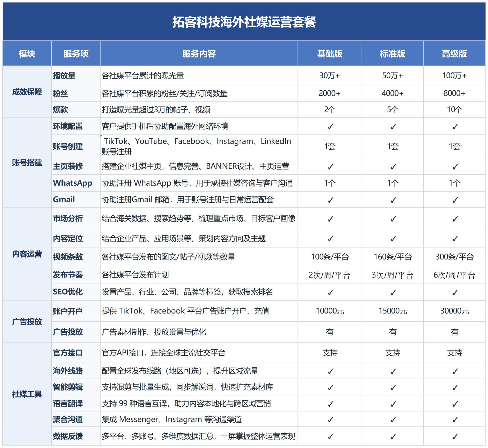Click the 3次/周/平台 cell
Screen dimensions: 488x448
pos(392,275)
